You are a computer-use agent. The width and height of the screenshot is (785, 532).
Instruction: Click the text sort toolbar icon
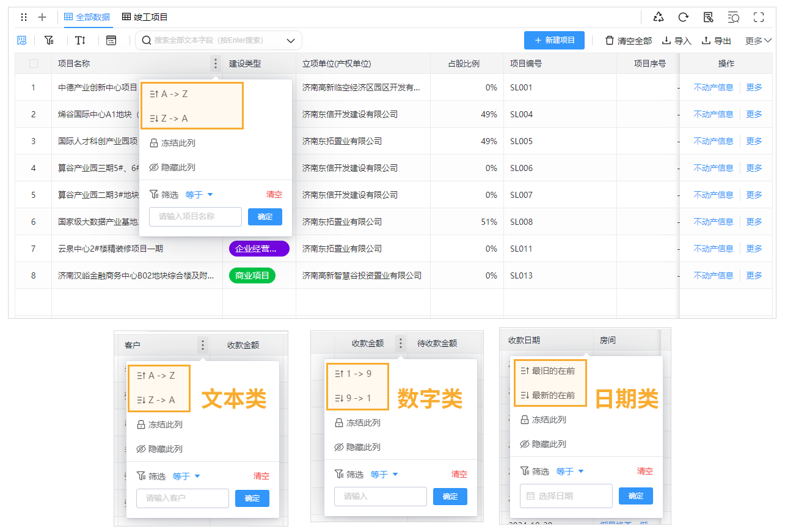click(x=80, y=40)
